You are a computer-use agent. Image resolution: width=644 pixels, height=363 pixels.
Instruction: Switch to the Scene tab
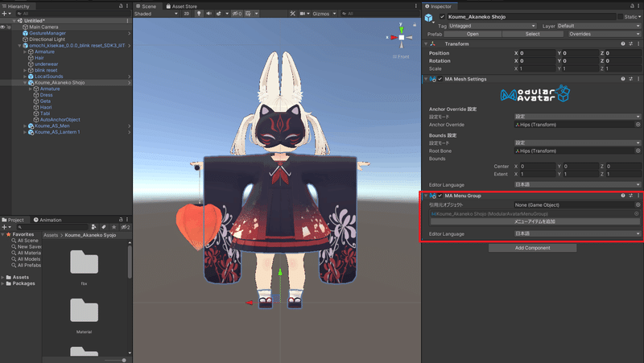(146, 6)
